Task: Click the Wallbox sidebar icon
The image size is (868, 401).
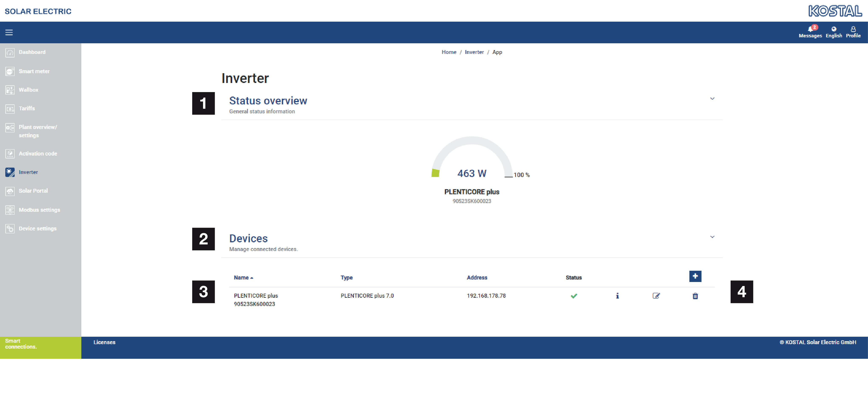Action: (x=10, y=90)
